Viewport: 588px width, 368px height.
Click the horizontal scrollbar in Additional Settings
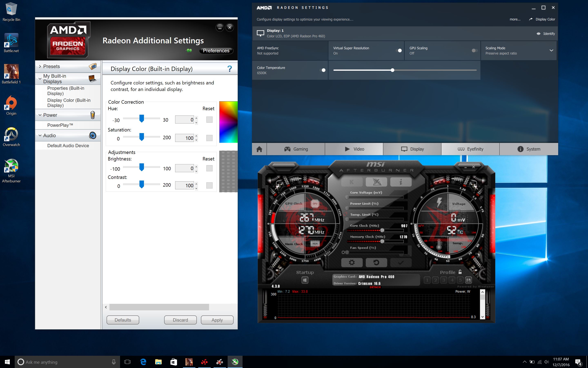[x=159, y=307]
